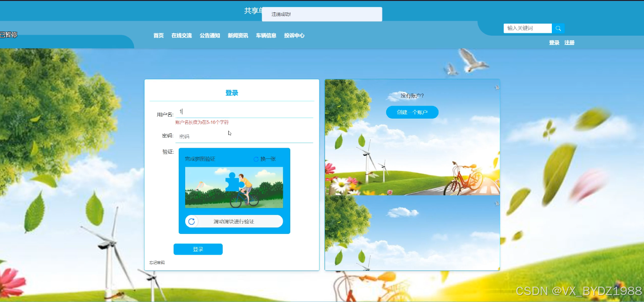Click the top-right 登录 link
This screenshot has width=644, height=302.
554,43
